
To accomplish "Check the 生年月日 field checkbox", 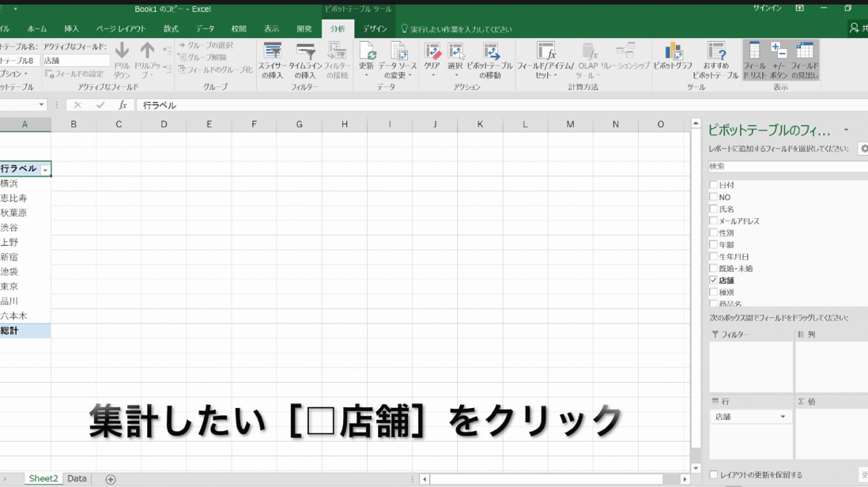I will 714,256.
